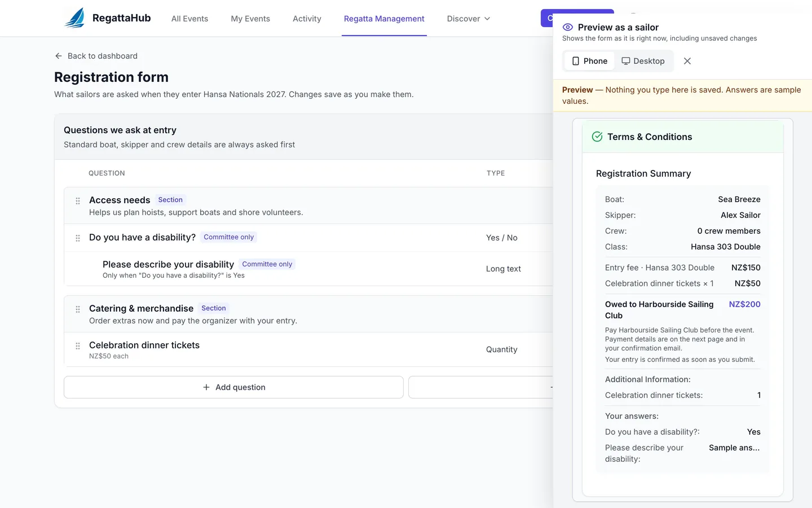
Task: Click the NZ$200 total owed amount
Action: click(744, 304)
